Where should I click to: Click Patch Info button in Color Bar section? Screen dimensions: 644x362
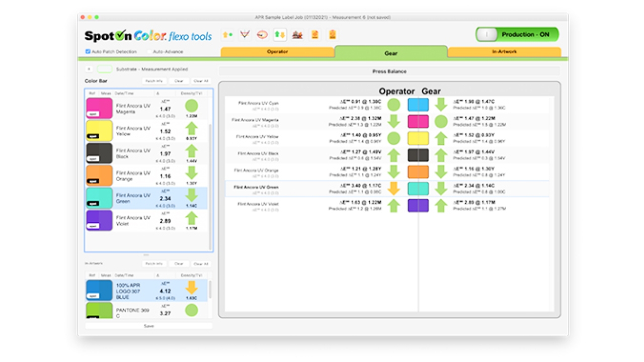153,81
